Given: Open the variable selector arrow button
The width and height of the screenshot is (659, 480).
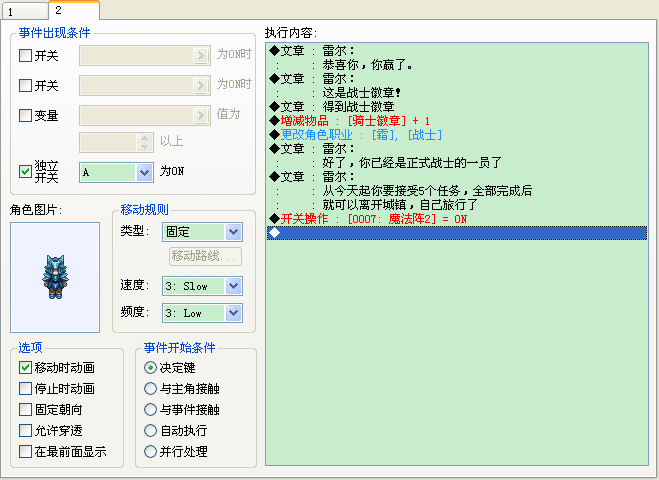Looking at the screenshot, I should [200, 115].
